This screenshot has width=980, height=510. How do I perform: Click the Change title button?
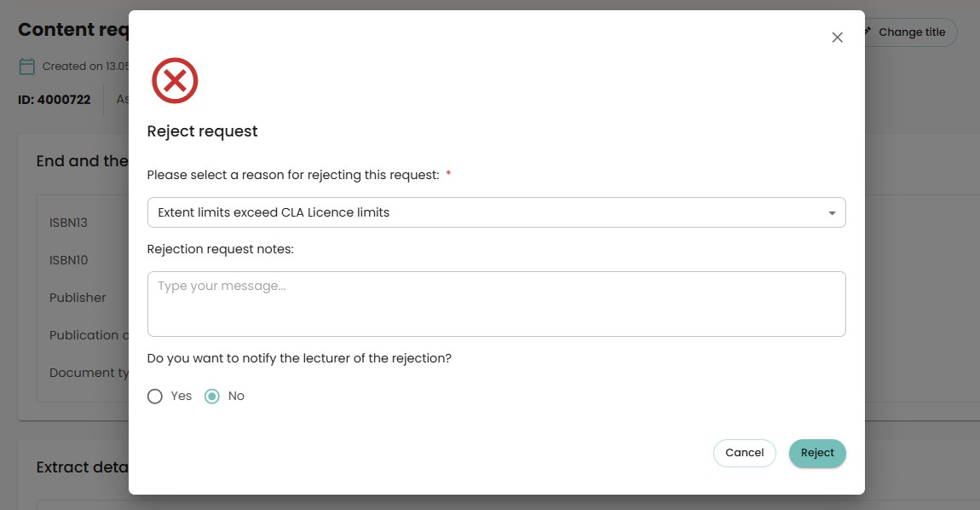click(x=911, y=32)
